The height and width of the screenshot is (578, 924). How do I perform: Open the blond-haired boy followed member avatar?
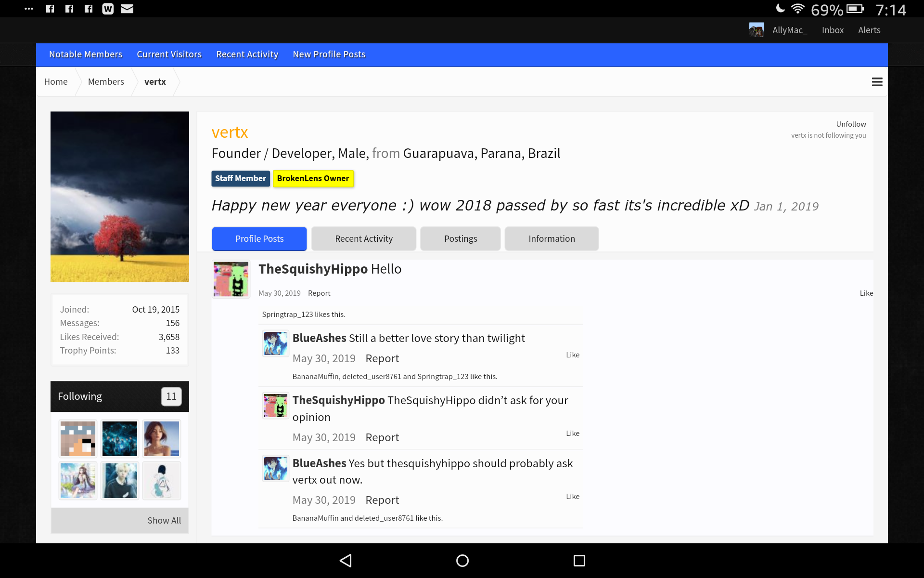click(x=120, y=481)
